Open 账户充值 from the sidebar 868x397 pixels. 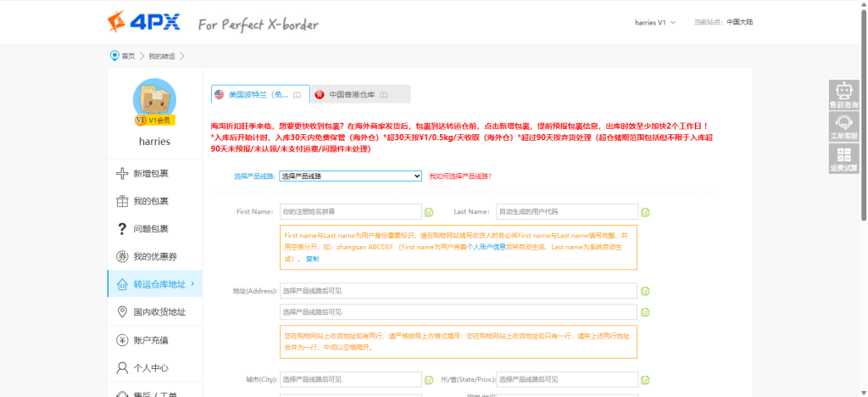point(150,340)
